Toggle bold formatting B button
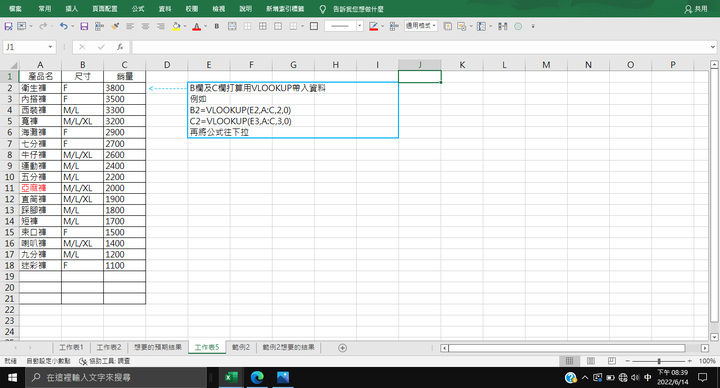 click(217, 26)
